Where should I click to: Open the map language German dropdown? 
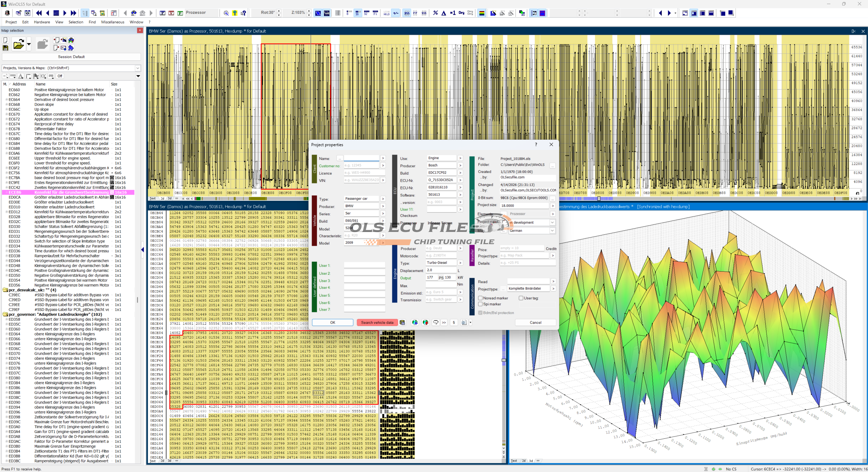(552, 231)
